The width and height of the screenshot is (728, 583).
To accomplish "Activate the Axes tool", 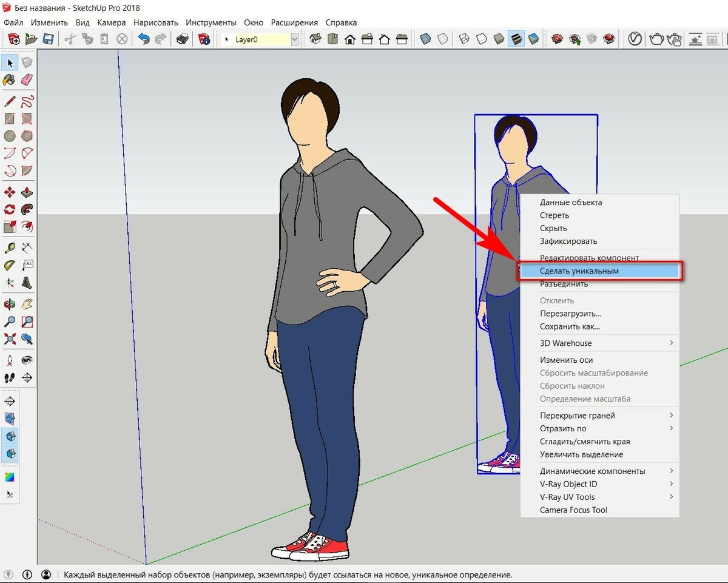I will pyautogui.click(x=10, y=283).
